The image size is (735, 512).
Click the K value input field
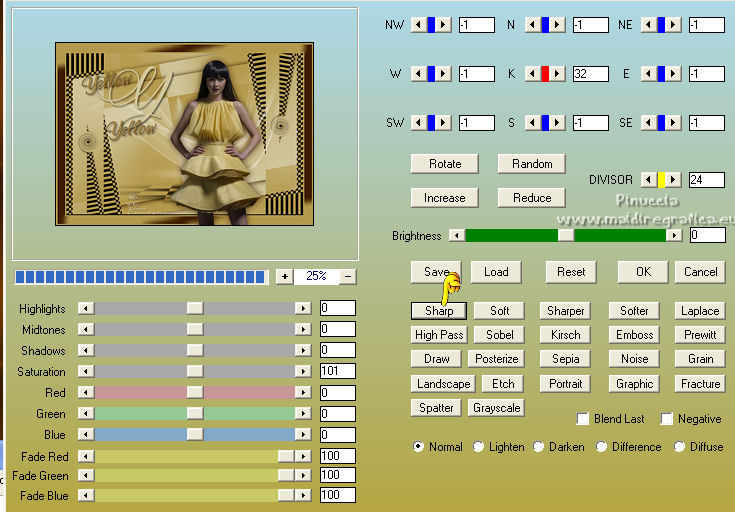pyautogui.click(x=591, y=74)
